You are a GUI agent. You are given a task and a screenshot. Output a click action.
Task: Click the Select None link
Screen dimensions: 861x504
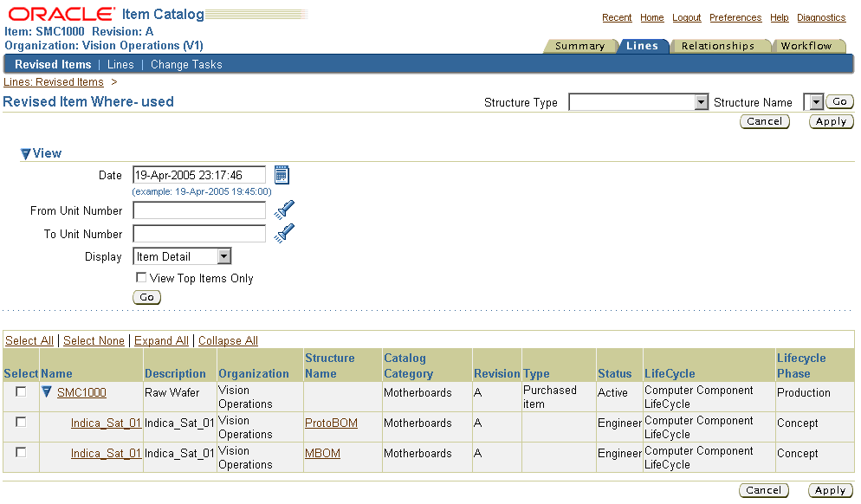pyautogui.click(x=94, y=340)
